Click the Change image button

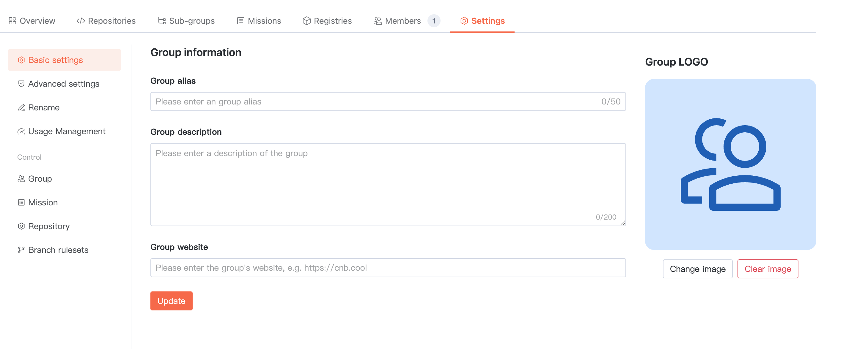697,269
